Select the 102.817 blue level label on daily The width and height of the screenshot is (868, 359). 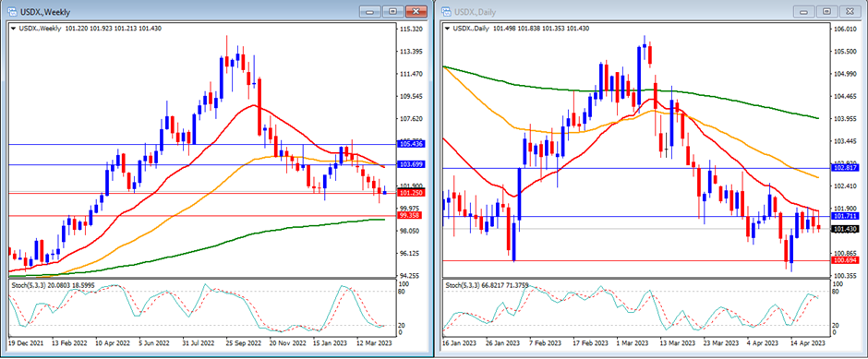pos(845,168)
